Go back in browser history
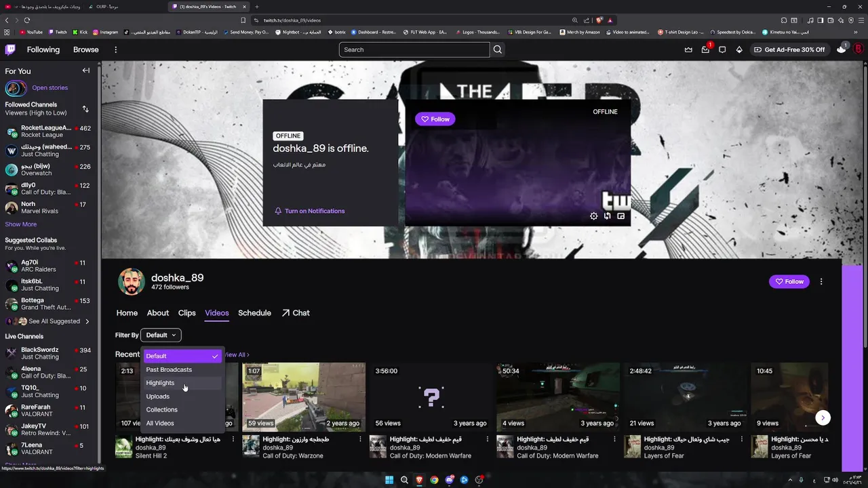This screenshot has height=488, width=868. click(7, 20)
